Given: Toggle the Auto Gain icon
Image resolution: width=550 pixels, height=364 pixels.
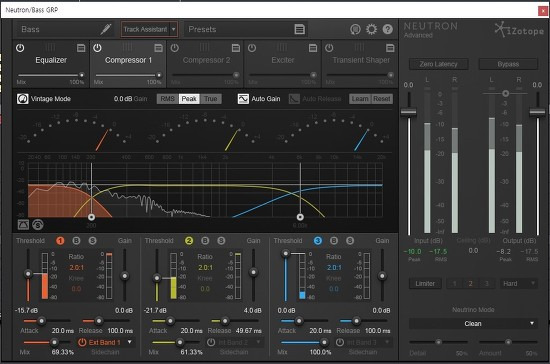Looking at the screenshot, I should (243, 99).
